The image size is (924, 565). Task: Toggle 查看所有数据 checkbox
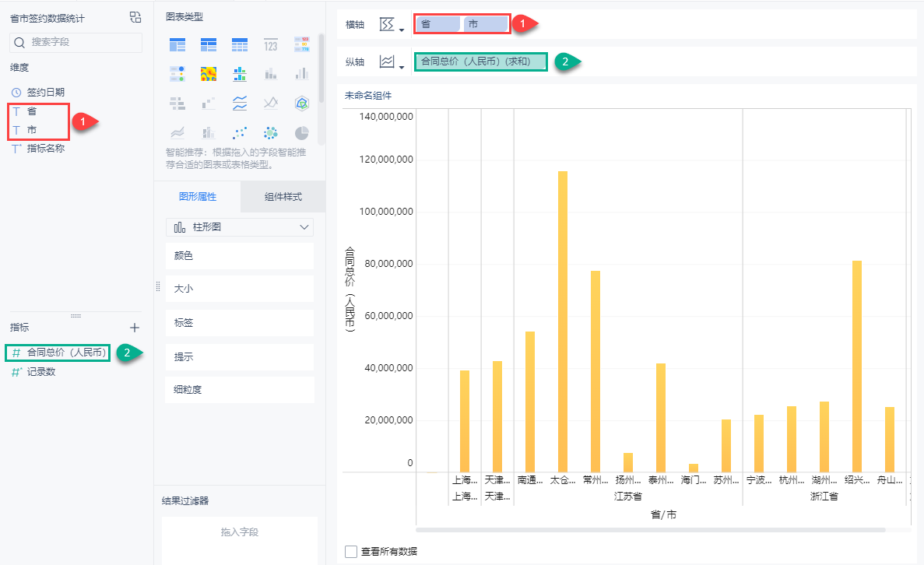[x=351, y=552]
